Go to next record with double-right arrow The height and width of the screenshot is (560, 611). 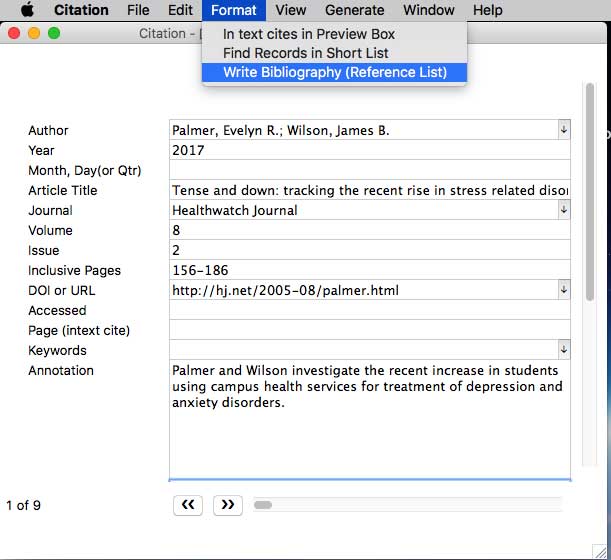[x=228, y=505]
